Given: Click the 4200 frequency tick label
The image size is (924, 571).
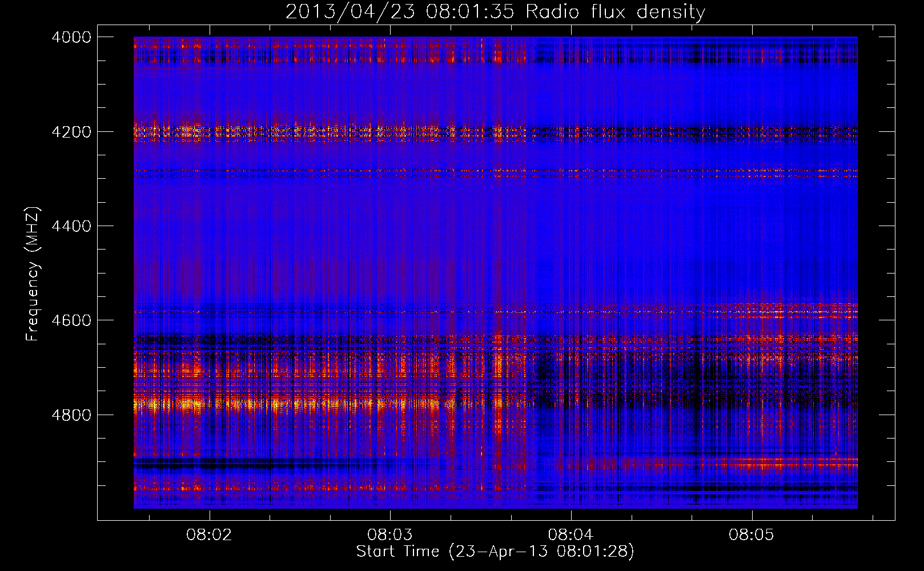Looking at the screenshot, I should [71, 132].
